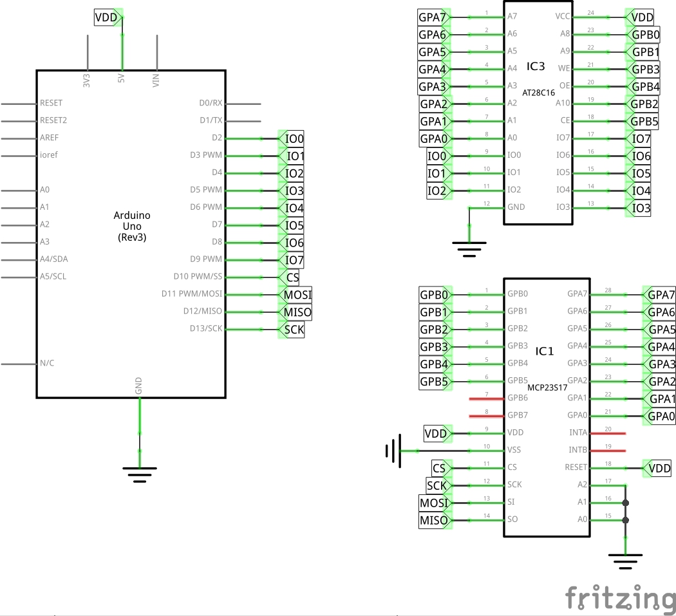
Task: Select the ground symbol below Arduino GND pin
Action: [x=140, y=474]
